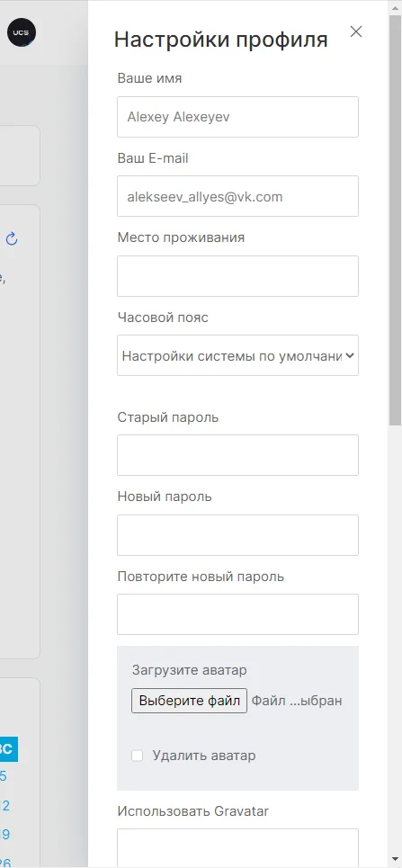This screenshot has height=868, width=402.
Task: Click the Повторите новый пароль field
Action: [x=237, y=614]
